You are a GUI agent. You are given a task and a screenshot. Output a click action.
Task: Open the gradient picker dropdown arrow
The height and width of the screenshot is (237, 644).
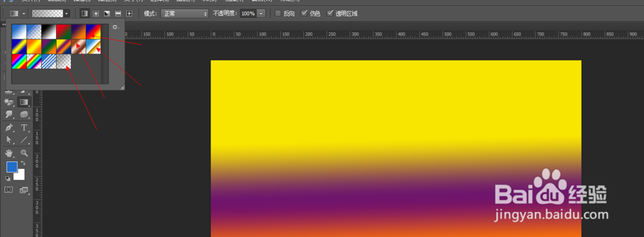(x=67, y=14)
